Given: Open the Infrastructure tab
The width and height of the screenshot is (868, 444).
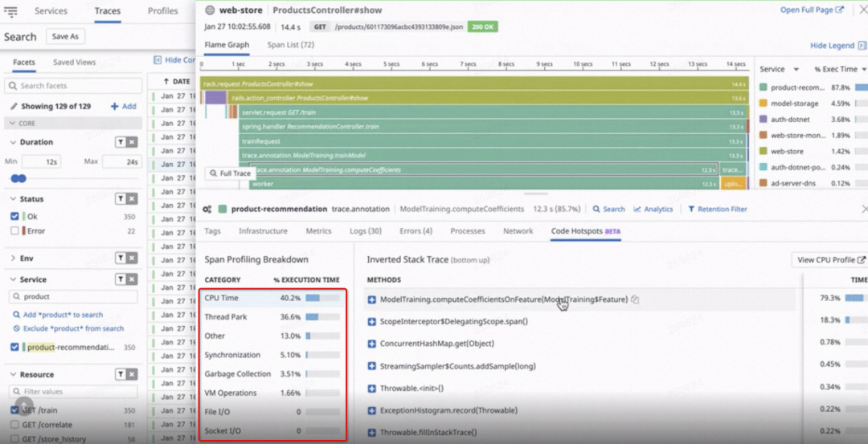Looking at the screenshot, I should [x=263, y=231].
